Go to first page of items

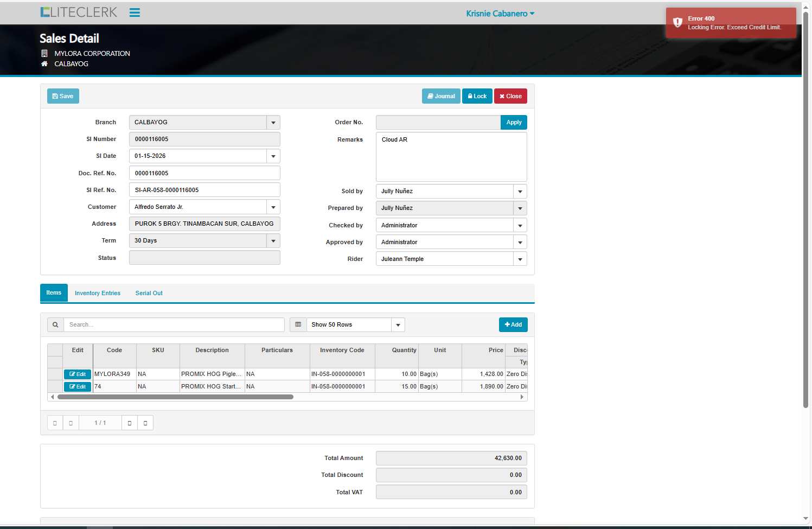click(55, 423)
